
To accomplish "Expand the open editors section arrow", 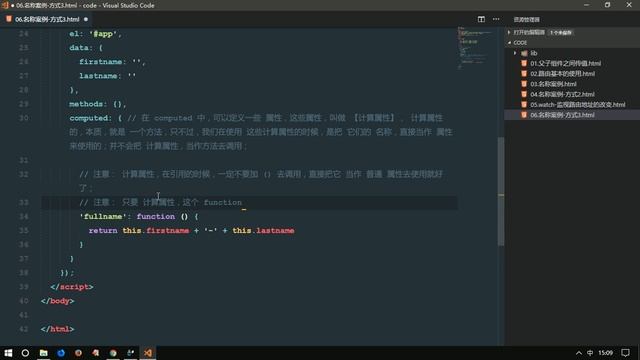I will [509, 32].
